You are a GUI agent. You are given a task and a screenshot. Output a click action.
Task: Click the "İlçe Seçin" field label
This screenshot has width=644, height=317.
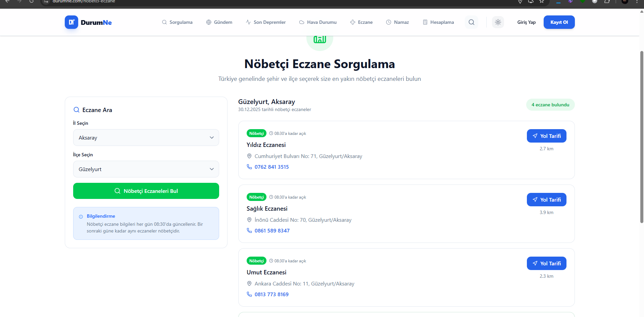pyautogui.click(x=83, y=155)
